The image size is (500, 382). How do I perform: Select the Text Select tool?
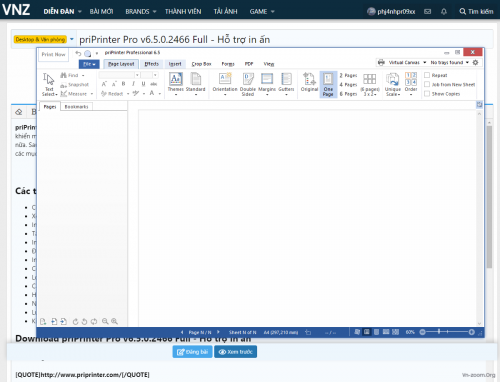(49, 84)
